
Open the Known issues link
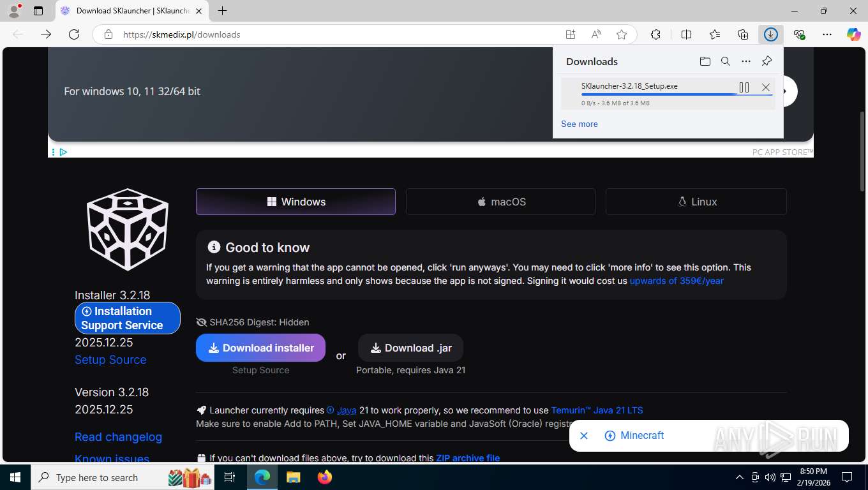pyautogui.click(x=112, y=458)
